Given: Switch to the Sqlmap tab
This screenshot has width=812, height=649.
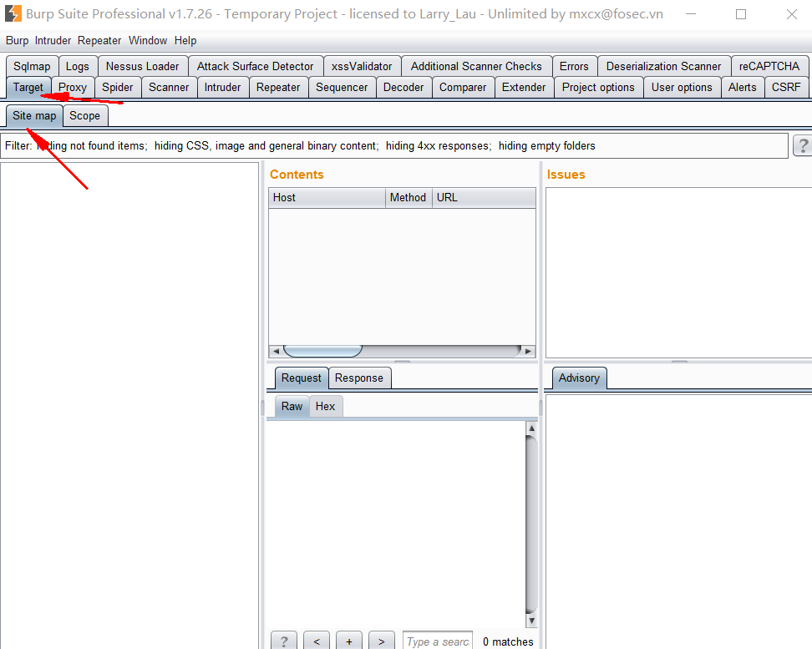Looking at the screenshot, I should click(32, 66).
